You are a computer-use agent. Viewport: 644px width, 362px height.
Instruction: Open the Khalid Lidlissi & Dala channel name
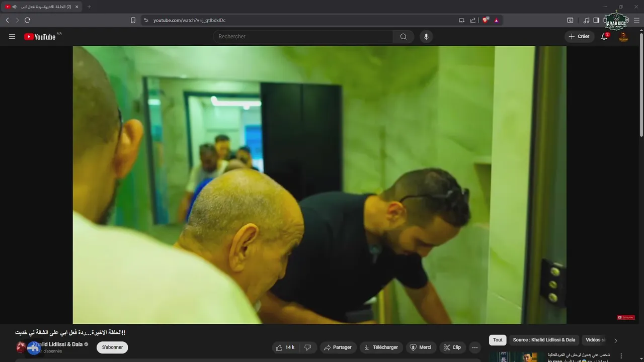coord(57,344)
